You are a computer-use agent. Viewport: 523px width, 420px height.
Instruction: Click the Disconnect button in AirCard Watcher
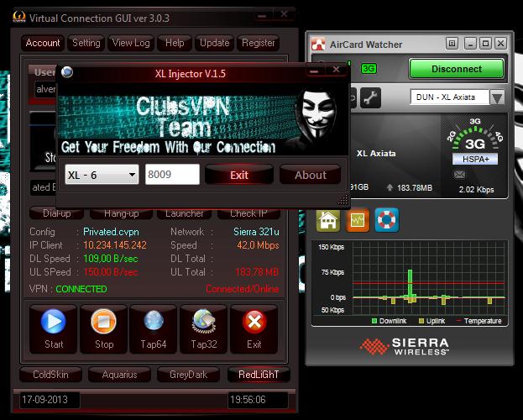pos(457,69)
